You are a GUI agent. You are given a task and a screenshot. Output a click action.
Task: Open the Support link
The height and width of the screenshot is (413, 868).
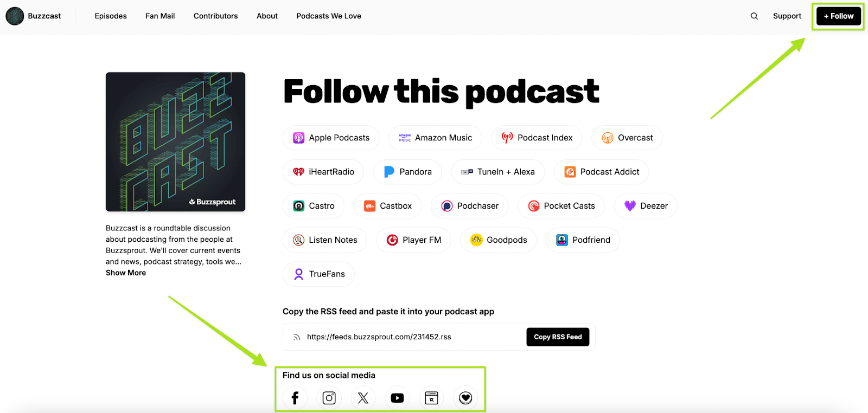click(x=787, y=16)
